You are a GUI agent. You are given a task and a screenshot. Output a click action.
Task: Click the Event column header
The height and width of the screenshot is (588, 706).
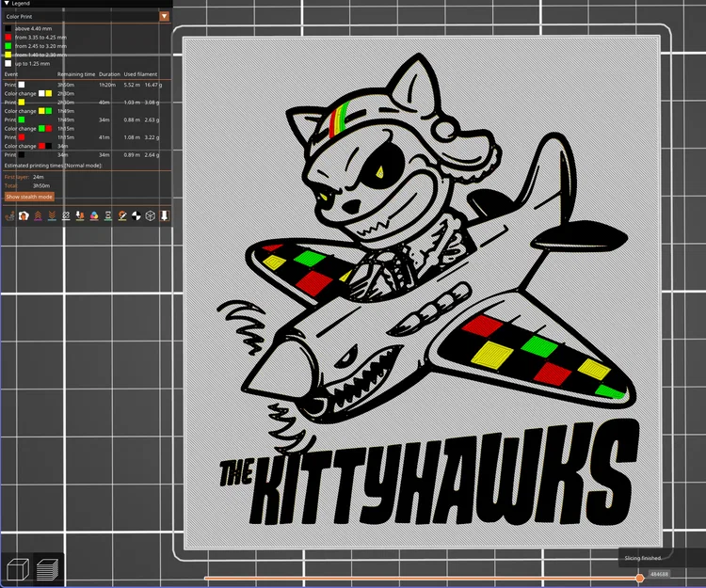point(11,74)
